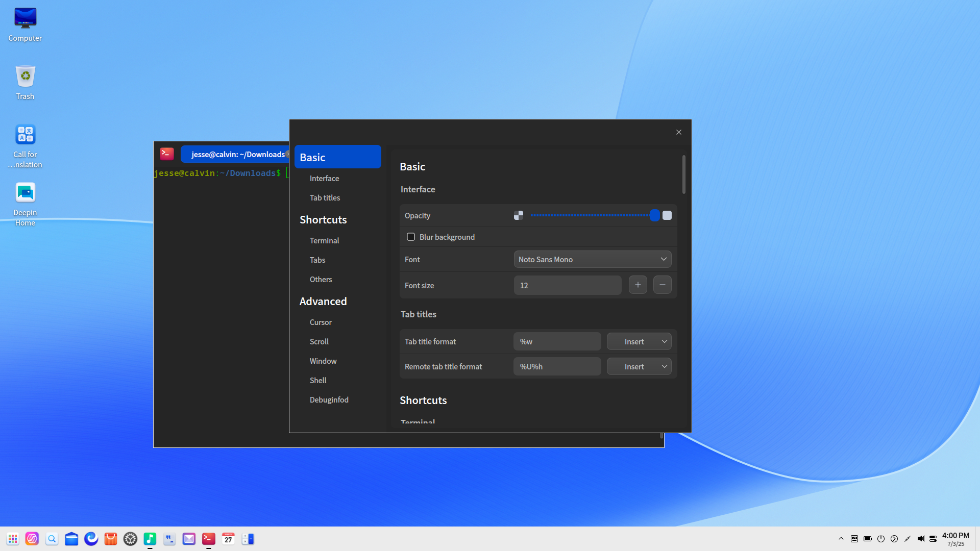
Task: Open the Insert dropdown for Tab title format
Action: pos(639,341)
